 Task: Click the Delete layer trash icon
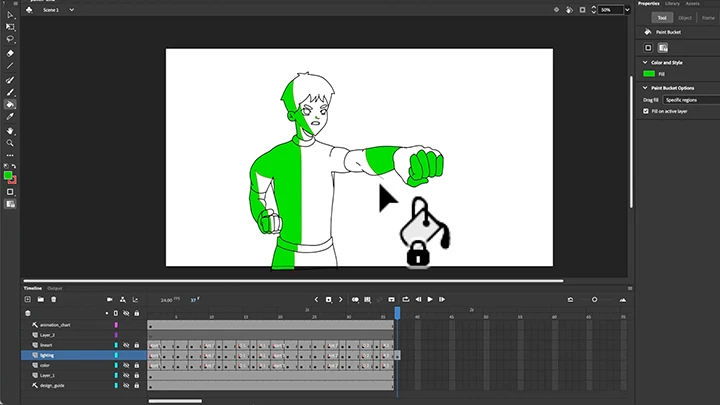click(x=53, y=299)
